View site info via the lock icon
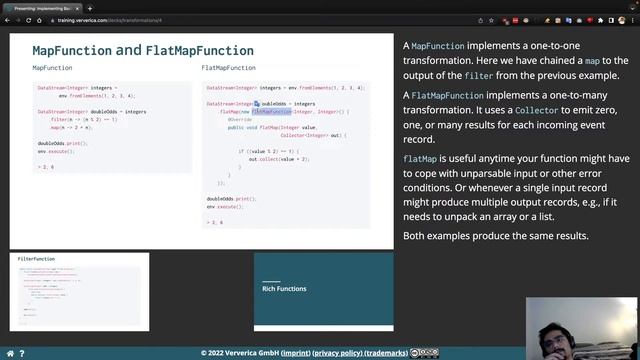640x360 pixels. (52, 20)
